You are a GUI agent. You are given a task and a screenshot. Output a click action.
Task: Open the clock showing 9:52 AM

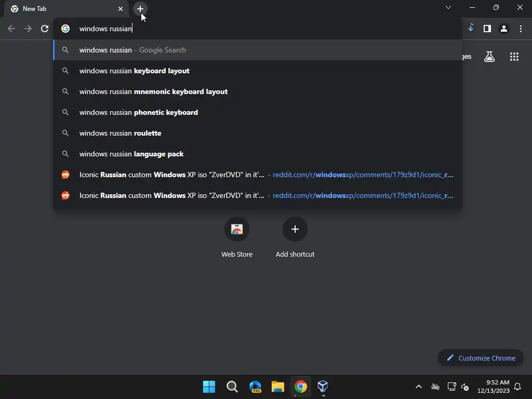494,387
